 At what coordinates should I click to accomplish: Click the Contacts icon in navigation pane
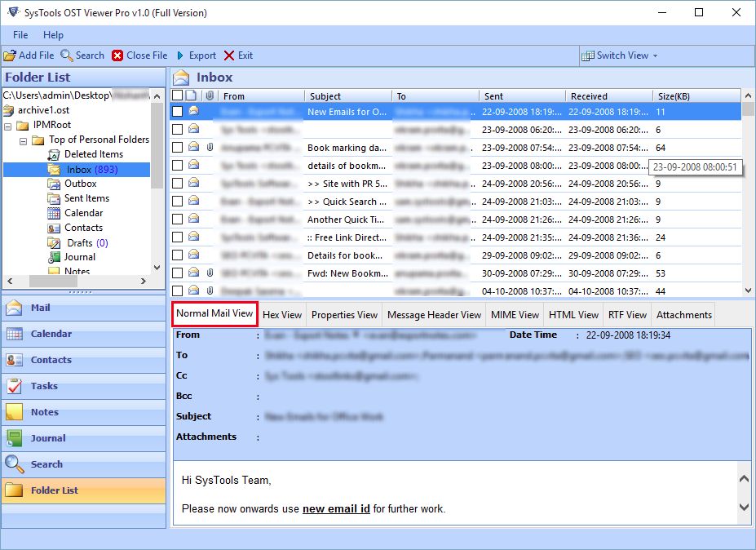(14, 360)
